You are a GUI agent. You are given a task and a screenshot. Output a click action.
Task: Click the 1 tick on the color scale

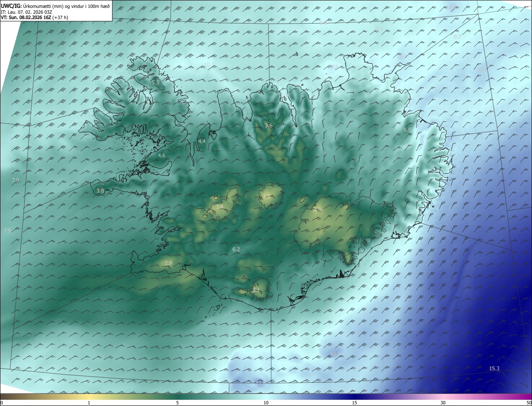pos(89,403)
